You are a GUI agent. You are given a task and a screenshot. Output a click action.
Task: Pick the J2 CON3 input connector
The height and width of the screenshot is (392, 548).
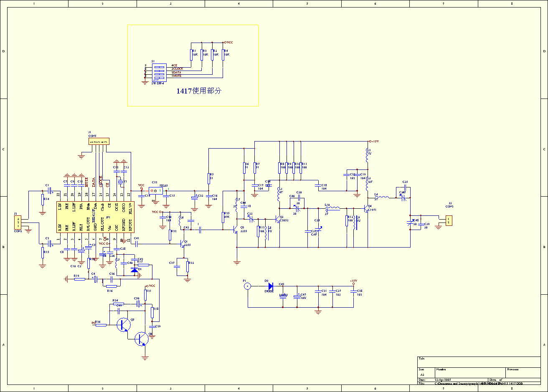[x=18, y=223]
